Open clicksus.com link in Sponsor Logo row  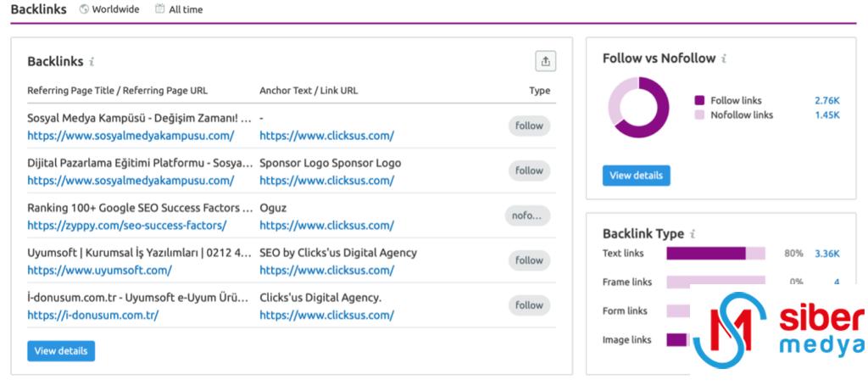coord(326,181)
